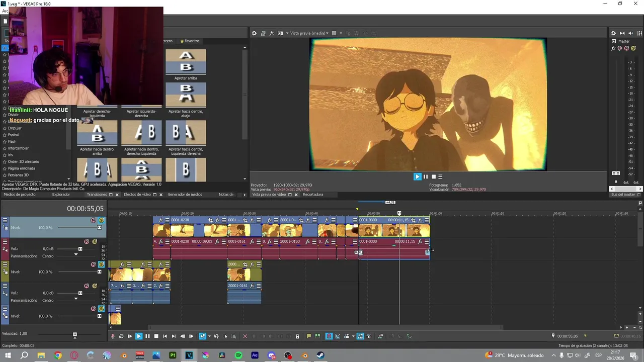
Task: Mute audio track 2
Action: [x=87, y=242]
